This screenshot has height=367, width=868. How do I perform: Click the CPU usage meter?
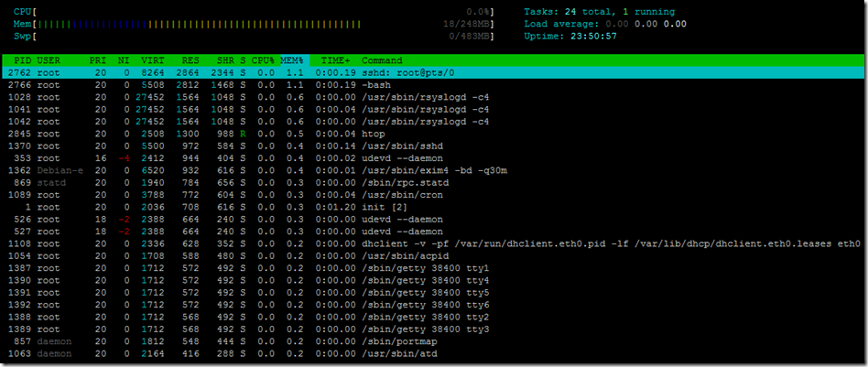point(255,12)
